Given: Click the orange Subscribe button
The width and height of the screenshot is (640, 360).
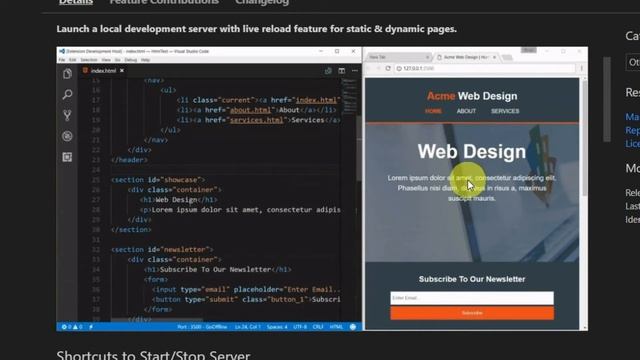Looking at the screenshot, I should 472,313.
